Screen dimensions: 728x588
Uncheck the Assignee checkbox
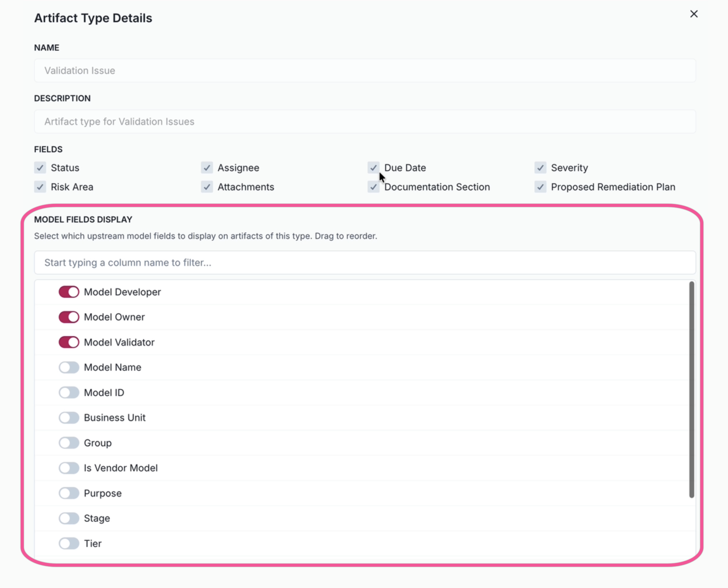207,168
